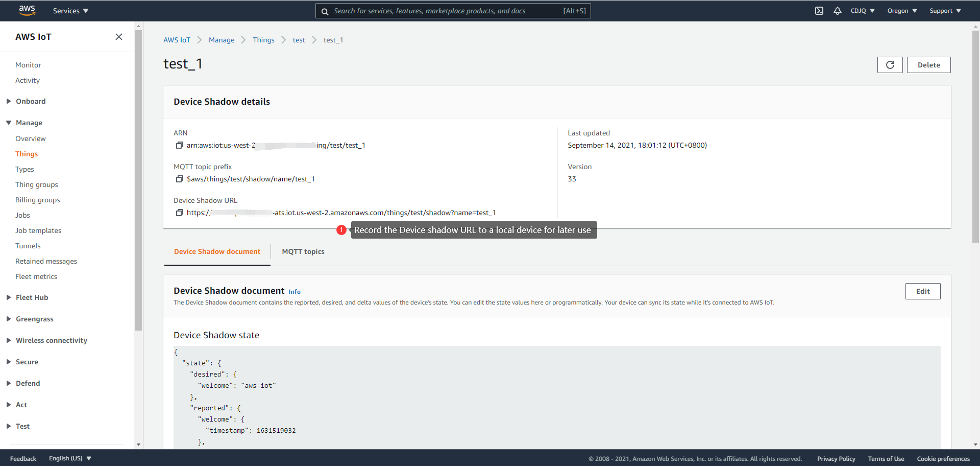The width and height of the screenshot is (980, 466).
Task: Open the Services dropdown menu
Action: coord(70,11)
